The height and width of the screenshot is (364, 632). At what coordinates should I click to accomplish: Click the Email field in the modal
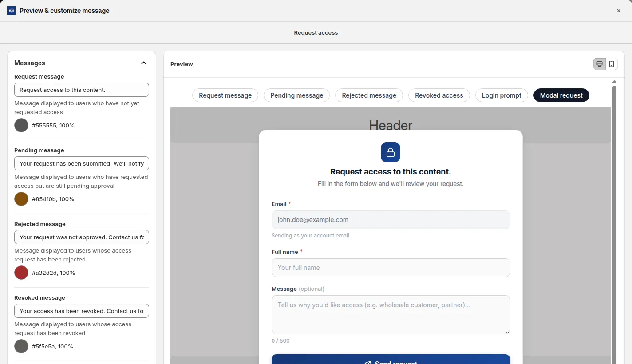[x=391, y=220]
